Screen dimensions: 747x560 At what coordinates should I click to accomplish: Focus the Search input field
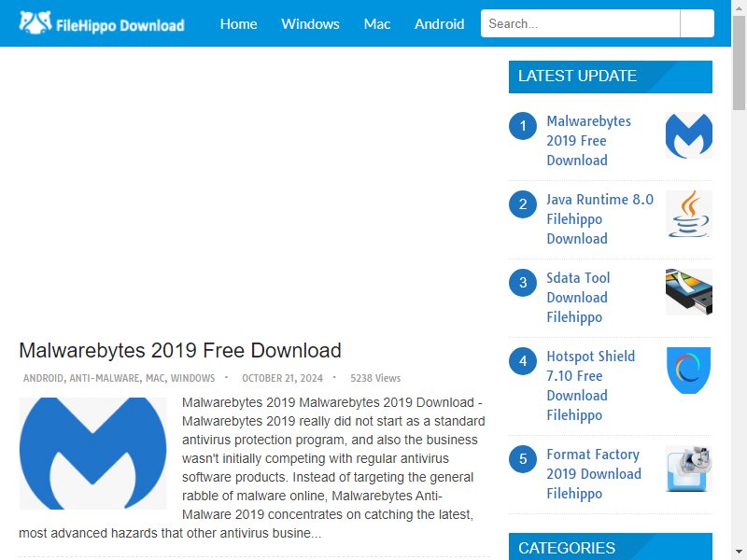point(580,23)
